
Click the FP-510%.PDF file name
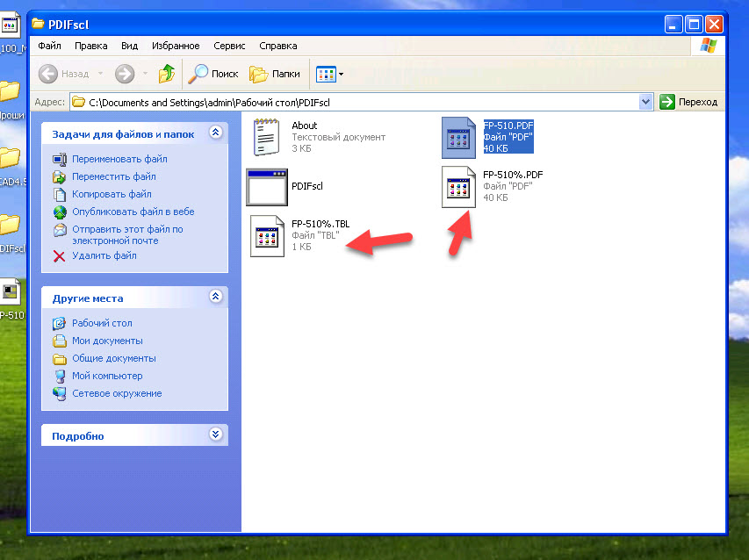click(x=513, y=175)
